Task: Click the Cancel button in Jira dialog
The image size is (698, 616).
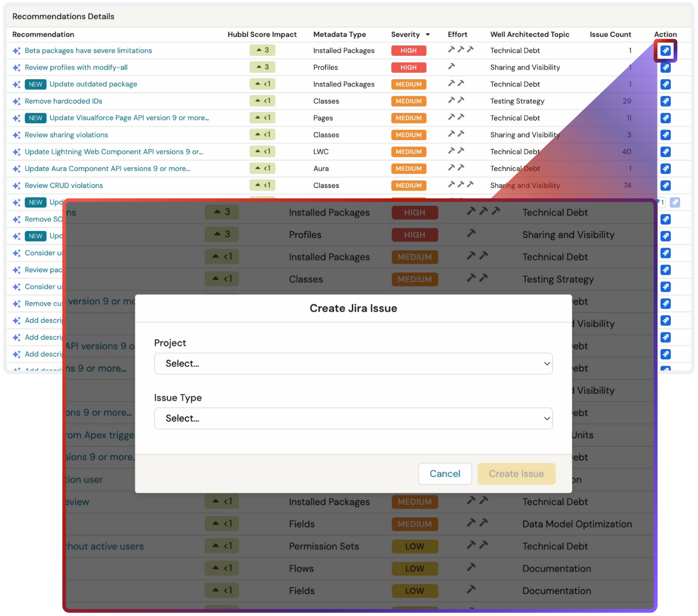Action: pos(445,474)
